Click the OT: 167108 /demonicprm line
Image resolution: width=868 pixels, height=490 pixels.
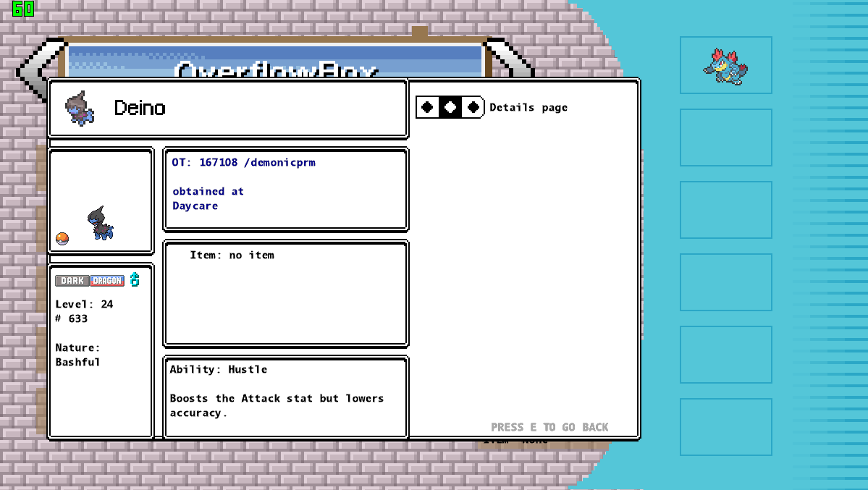pos(243,162)
